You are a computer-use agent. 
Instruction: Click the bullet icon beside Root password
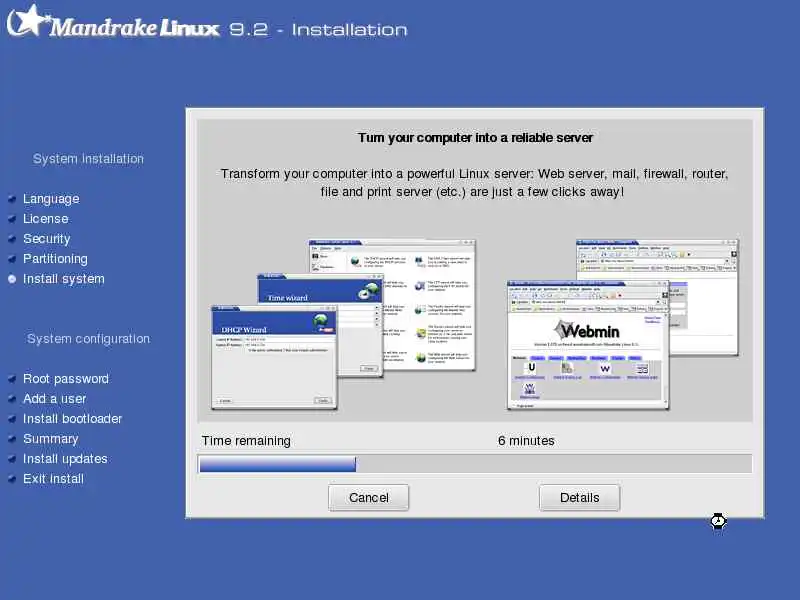click(x=12, y=379)
